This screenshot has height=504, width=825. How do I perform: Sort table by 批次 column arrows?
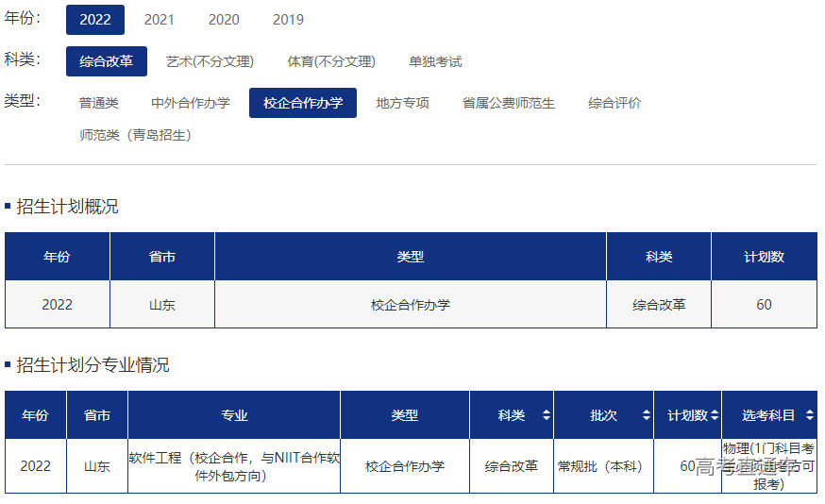click(646, 415)
